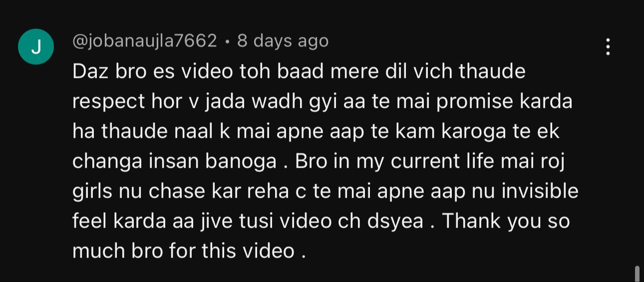This screenshot has width=644, height=282.
Task: Click the comment line starting 'respect hor v jada'
Action: tap(322, 101)
